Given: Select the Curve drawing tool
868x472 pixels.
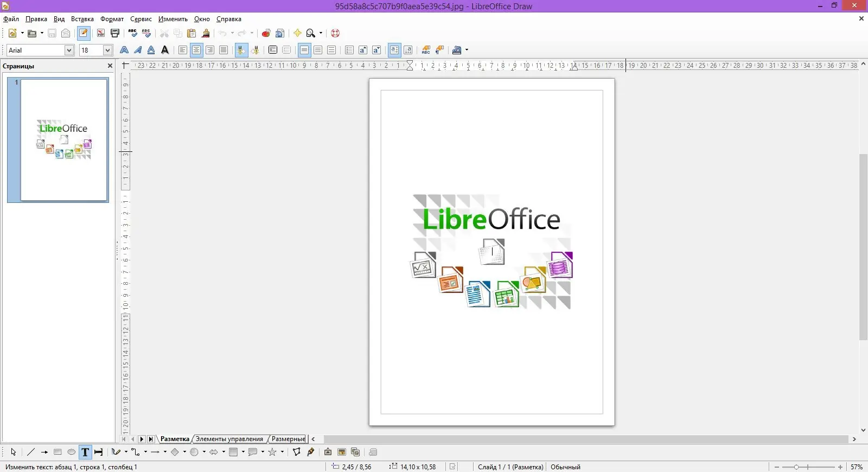Looking at the screenshot, I should [x=116, y=452].
